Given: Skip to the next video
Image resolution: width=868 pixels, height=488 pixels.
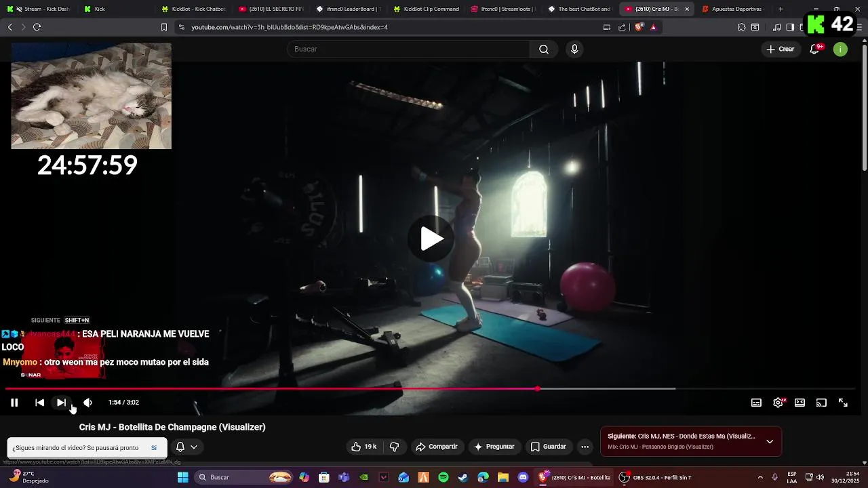Looking at the screenshot, I should (x=61, y=403).
